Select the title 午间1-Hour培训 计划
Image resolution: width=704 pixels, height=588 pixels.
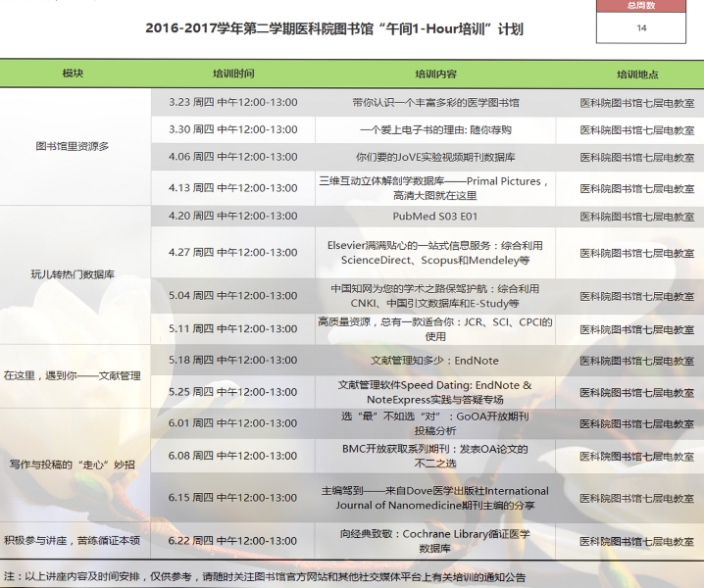pyautogui.click(x=334, y=28)
